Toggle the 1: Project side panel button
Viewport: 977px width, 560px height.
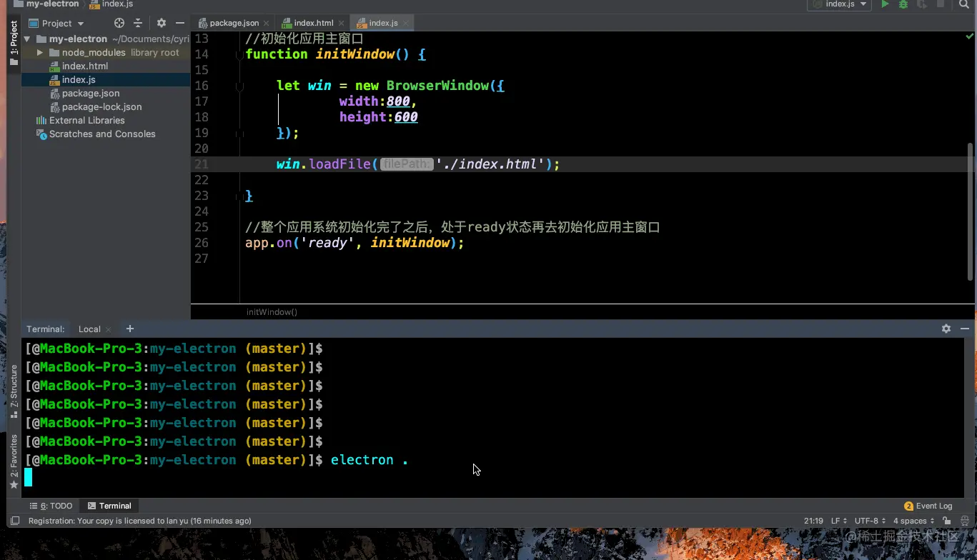[14, 43]
